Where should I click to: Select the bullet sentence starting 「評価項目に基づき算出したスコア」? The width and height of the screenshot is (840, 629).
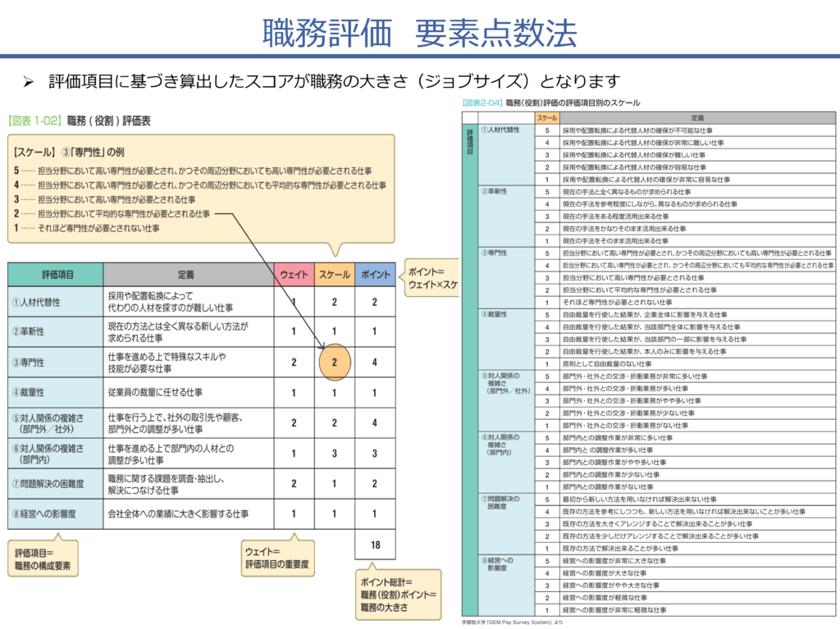coord(335,81)
